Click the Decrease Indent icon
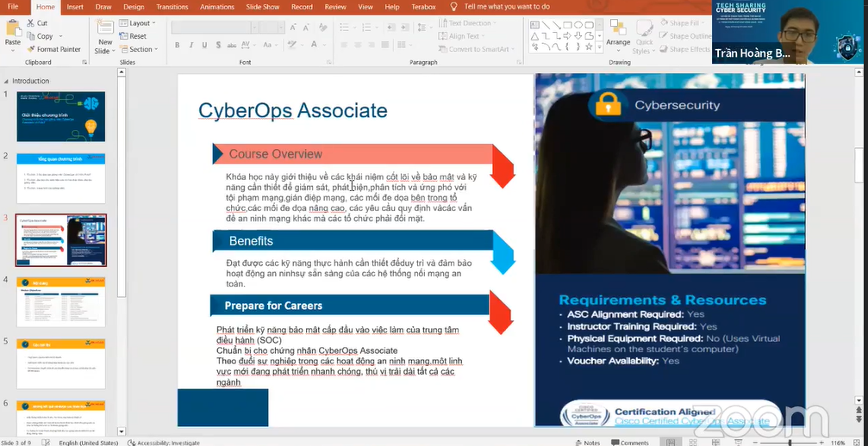The height and width of the screenshot is (446, 868). click(x=390, y=27)
